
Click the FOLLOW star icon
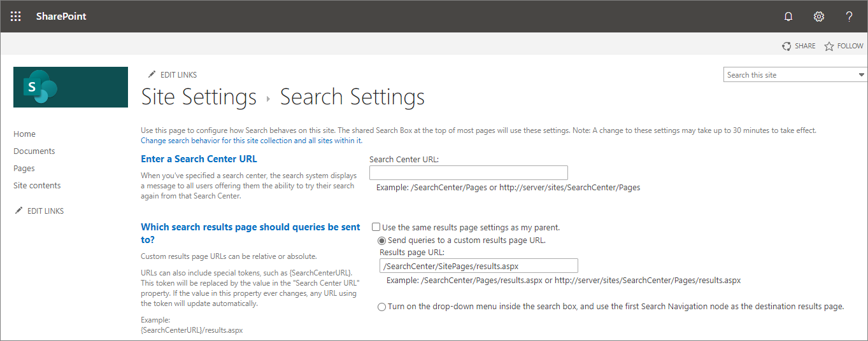(x=829, y=46)
